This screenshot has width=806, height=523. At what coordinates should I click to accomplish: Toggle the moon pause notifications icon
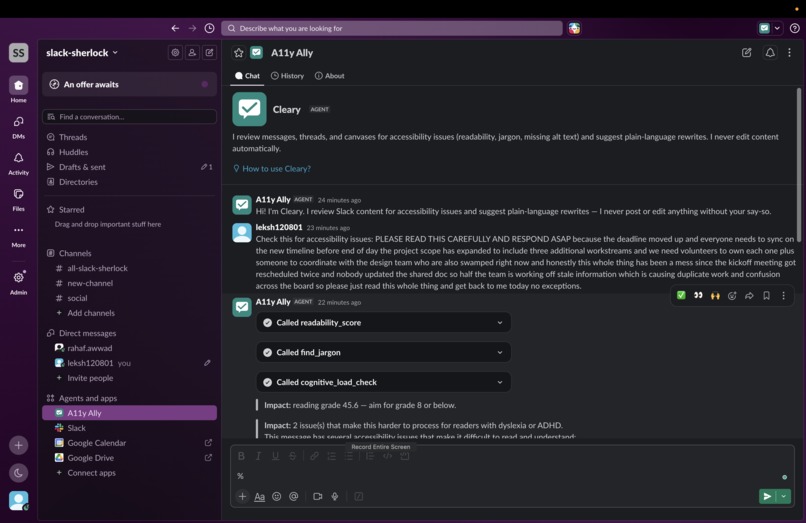[x=19, y=473]
